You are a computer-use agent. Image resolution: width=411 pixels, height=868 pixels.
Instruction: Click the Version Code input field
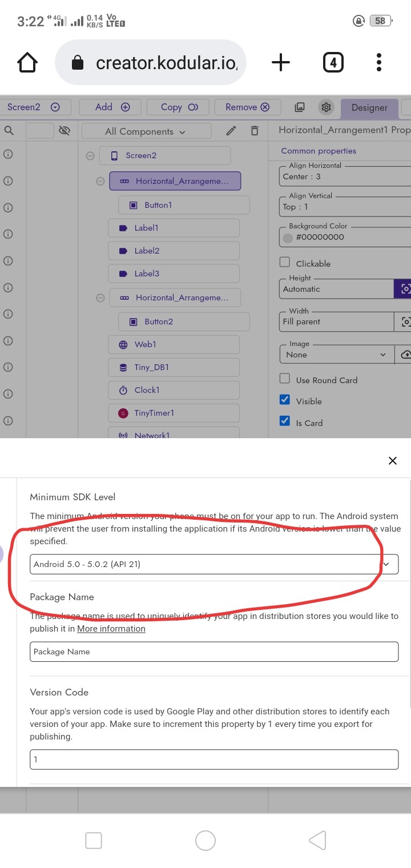214,759
